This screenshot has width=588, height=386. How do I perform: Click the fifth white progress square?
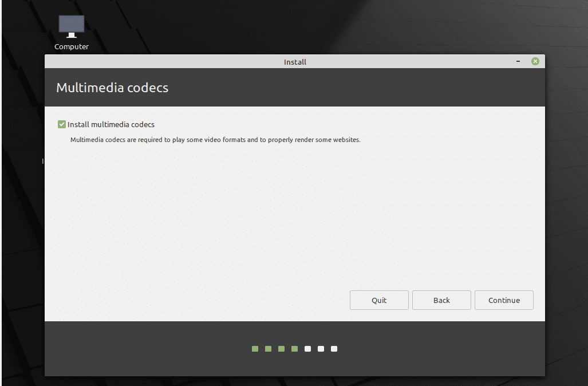click(307, 348)
